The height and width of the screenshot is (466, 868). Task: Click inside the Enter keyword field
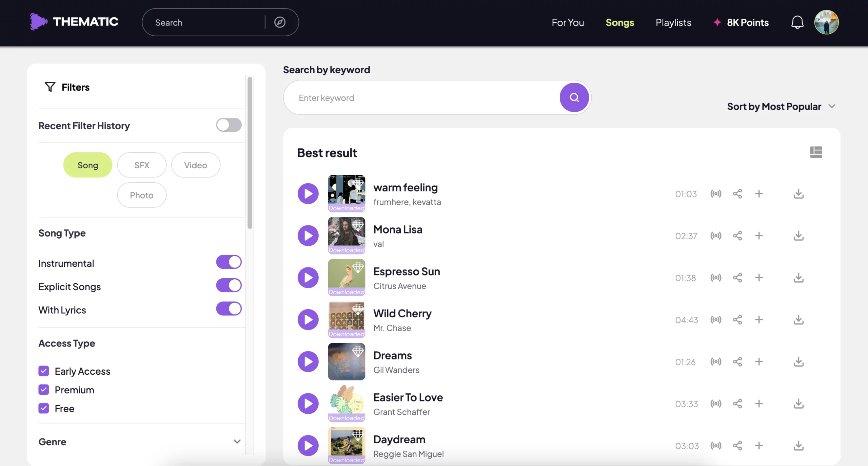click(407, 97)
